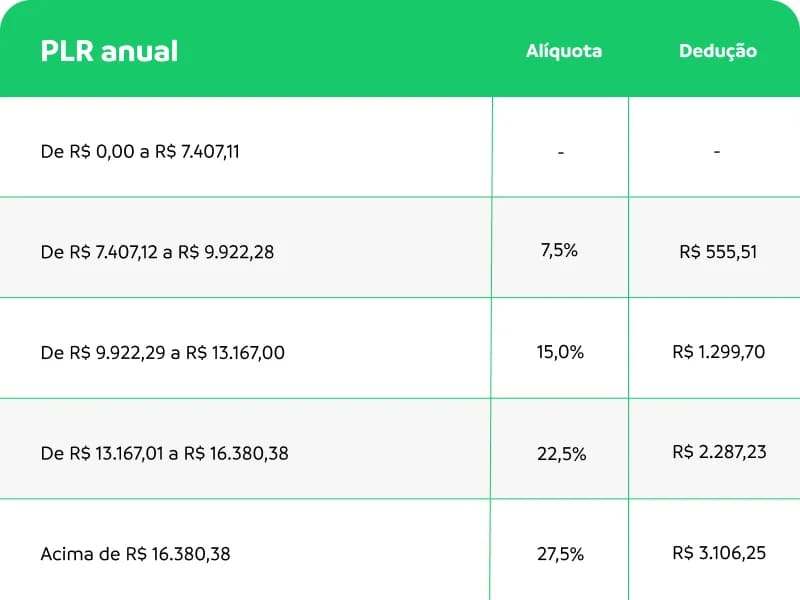Click the dash in first row Dedução cell
The width and height of the screenshot is (800, 600).
point(717,152)
